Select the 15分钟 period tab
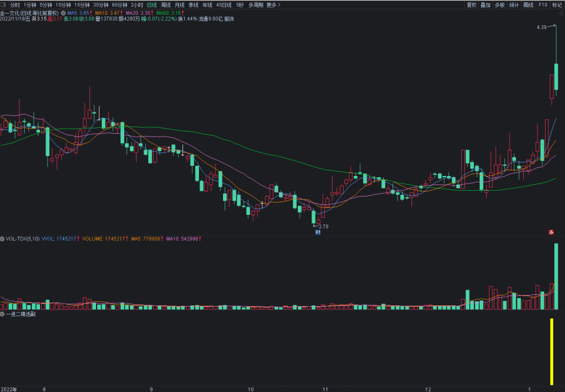The image size is (565, 392). coord(82,5)
